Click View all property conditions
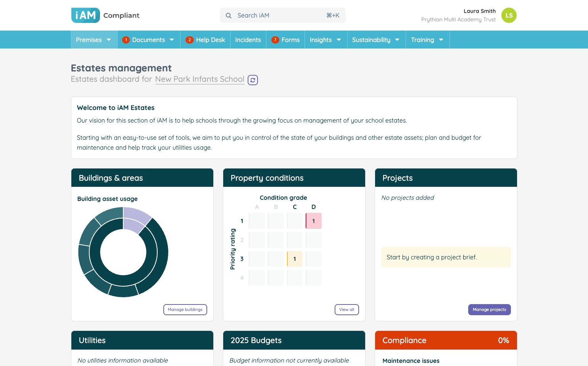The image size is (588, 366). (346, 309)
